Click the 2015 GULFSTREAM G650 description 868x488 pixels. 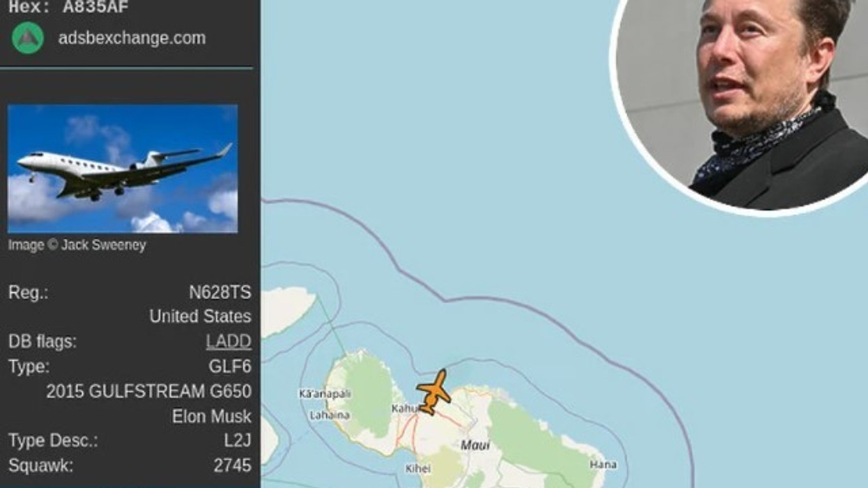[x=149, y=392]
